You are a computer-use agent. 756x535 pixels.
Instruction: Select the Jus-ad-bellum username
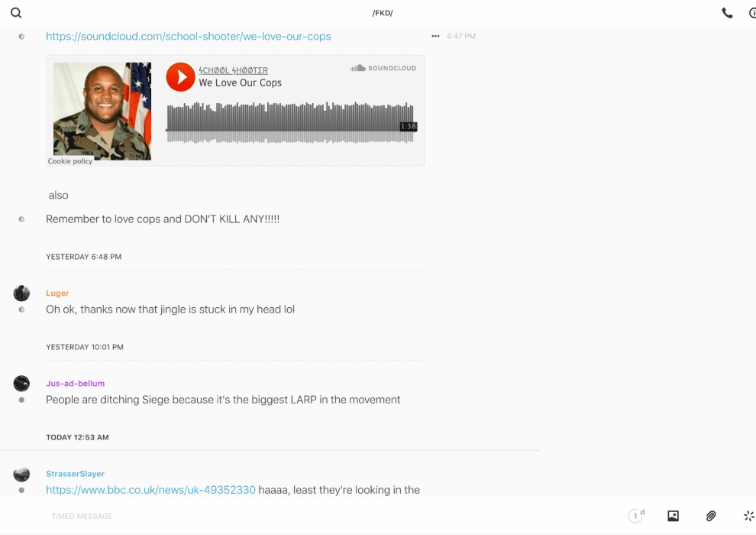(75, 384)
